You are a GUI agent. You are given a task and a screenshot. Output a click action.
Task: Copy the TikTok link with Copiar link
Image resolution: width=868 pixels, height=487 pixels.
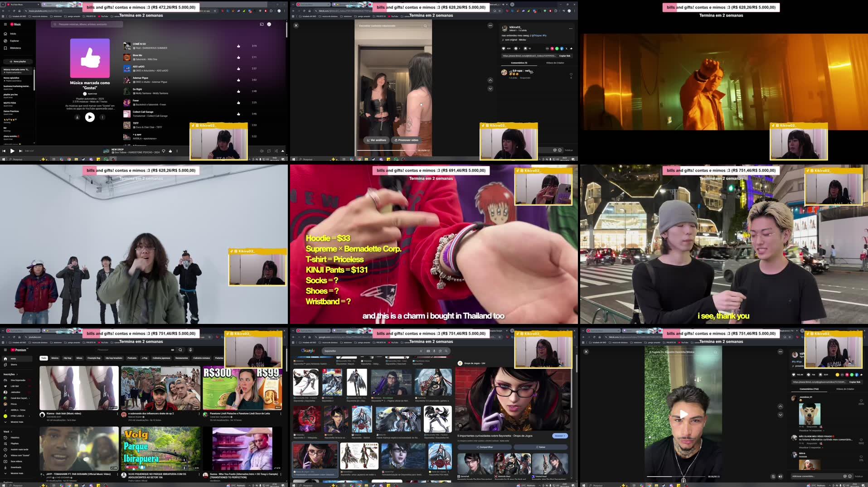(565, 56)
